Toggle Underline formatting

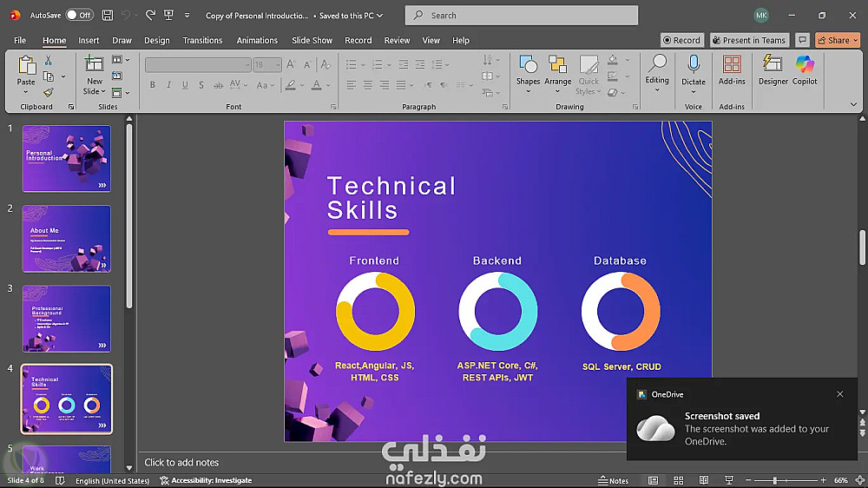(185, 85)
